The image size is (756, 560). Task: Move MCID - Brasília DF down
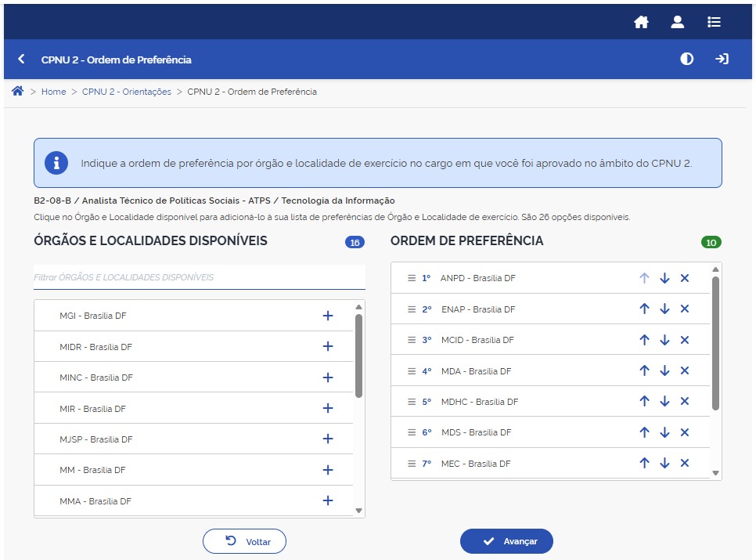[x=664, y=340]
